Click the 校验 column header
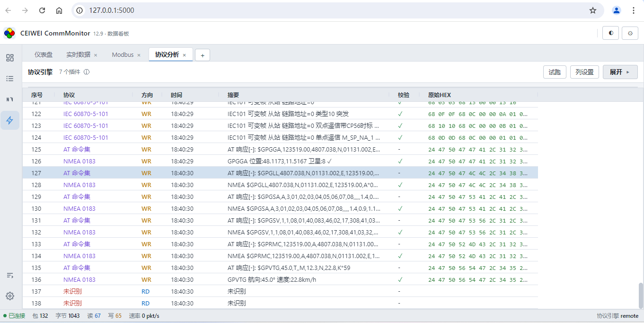The width and height of the screenshot is (644, 323). [x=404, y=95]
